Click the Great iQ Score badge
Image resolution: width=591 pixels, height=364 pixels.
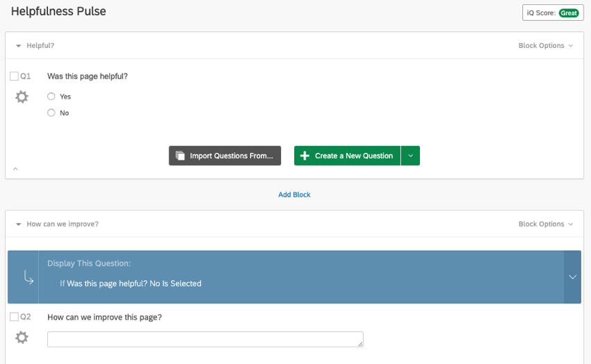pos(568,13)
